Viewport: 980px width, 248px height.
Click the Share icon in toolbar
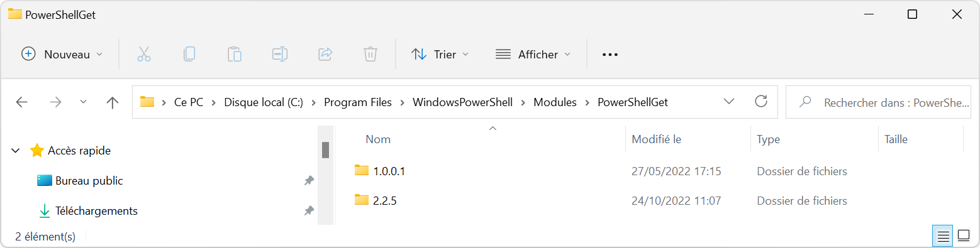(325, 55)
